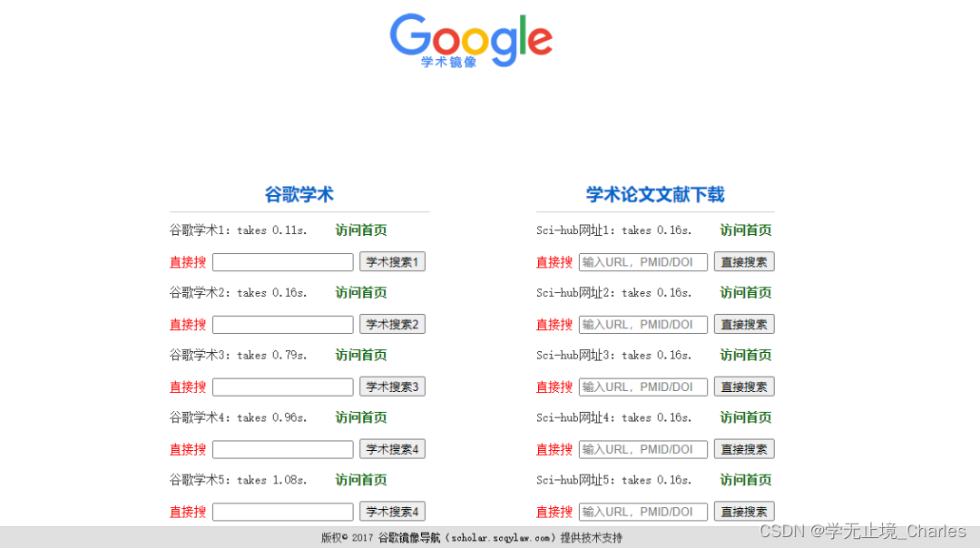980x548 pixels.
Task: Click red 直接搜 label beside 学术搜索1
Action: tap(188, 262)
